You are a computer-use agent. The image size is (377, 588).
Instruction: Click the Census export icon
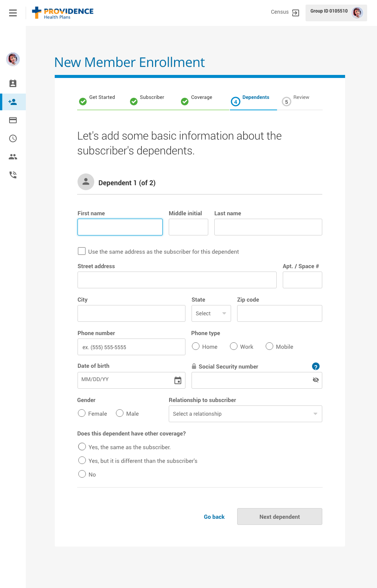296,13
